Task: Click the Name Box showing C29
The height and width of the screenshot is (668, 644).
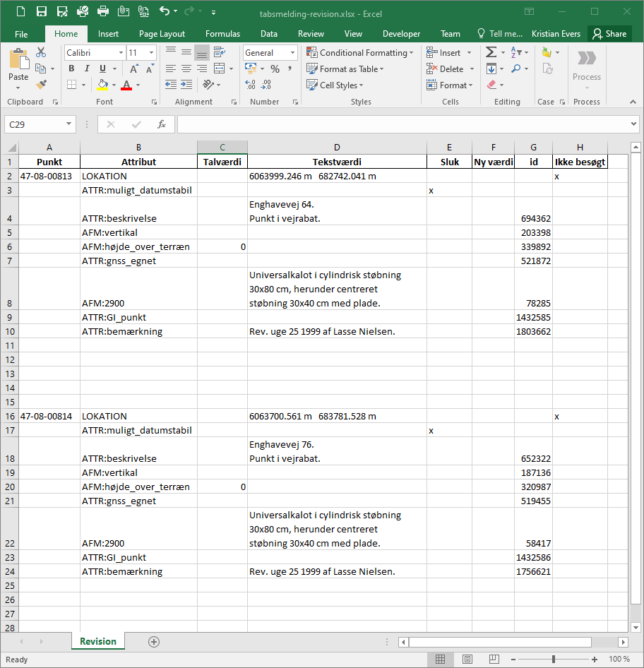Action: tap(40, 124)
